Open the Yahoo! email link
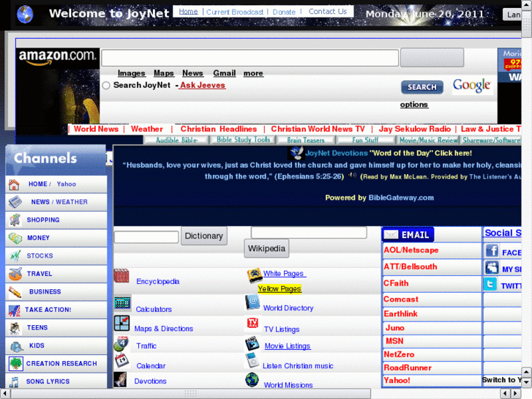Image resolution: width=532 pixels, height=399 pixels. point(397,380)
